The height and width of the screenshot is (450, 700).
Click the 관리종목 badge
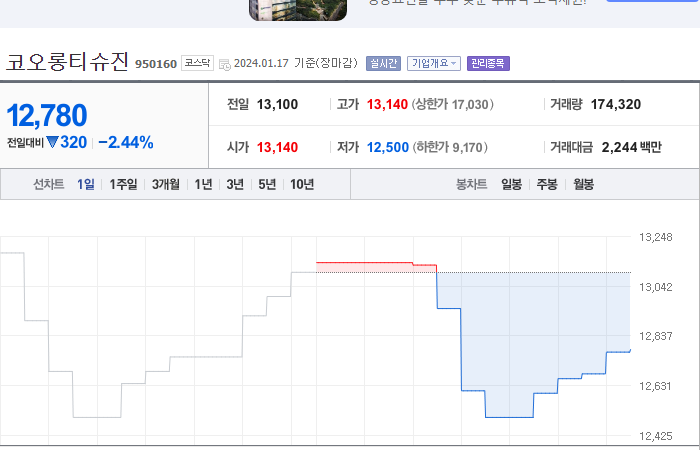coord(488,63)
